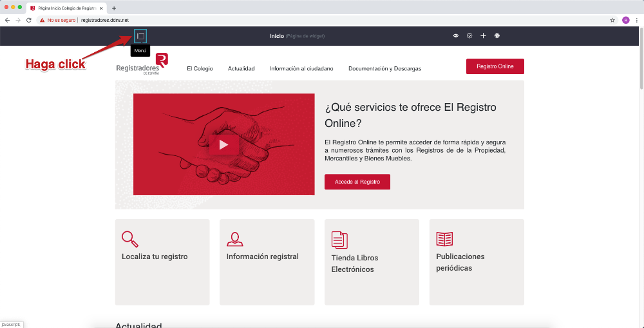Click the Registradores de España logo
644x328 pixels.
point(142,65)
